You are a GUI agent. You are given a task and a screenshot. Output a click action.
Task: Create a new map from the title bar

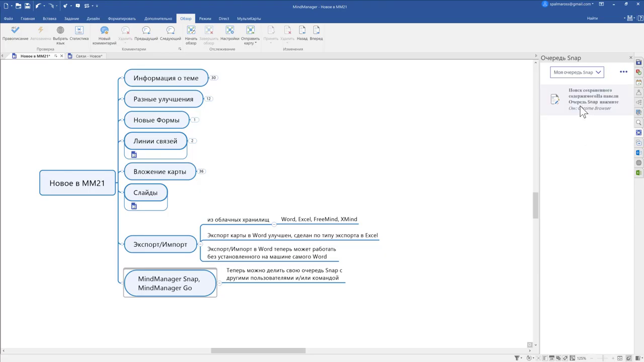[x=6, y=6]
